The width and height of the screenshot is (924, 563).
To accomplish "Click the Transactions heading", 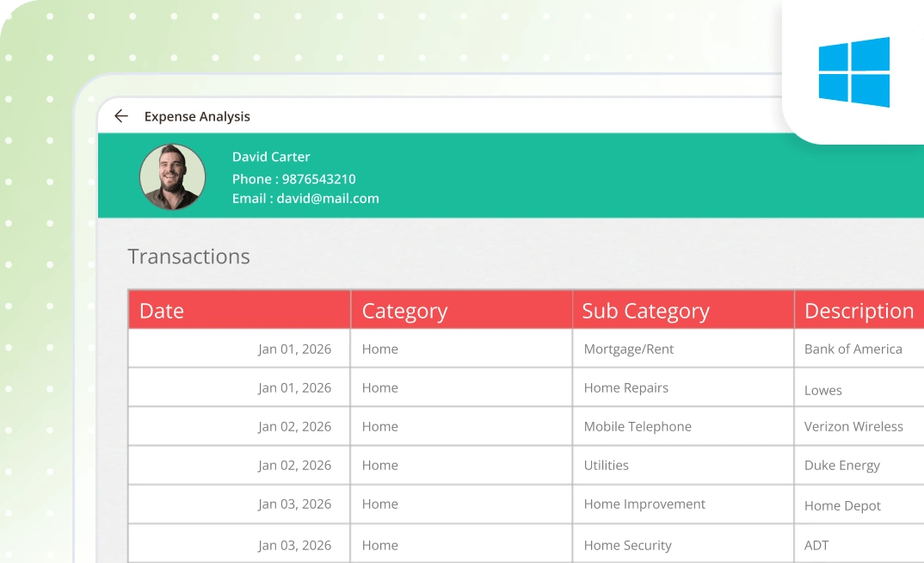I will 188,257.
